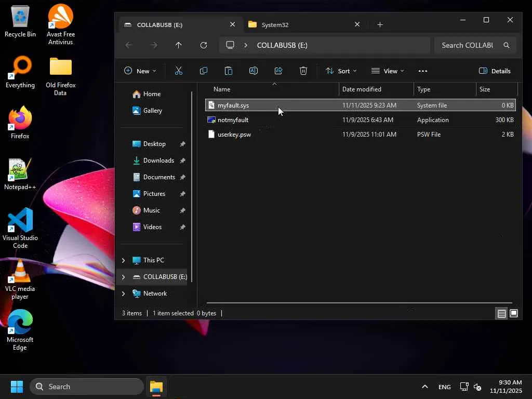This screenshot has width=532, height=399.
Task: Open the Sort dropdown menu
Action: [x=341, y=71]
